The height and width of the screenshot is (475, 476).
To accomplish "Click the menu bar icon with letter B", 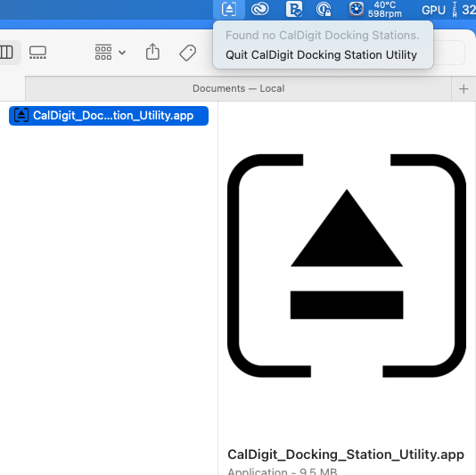I will point(294,9).
